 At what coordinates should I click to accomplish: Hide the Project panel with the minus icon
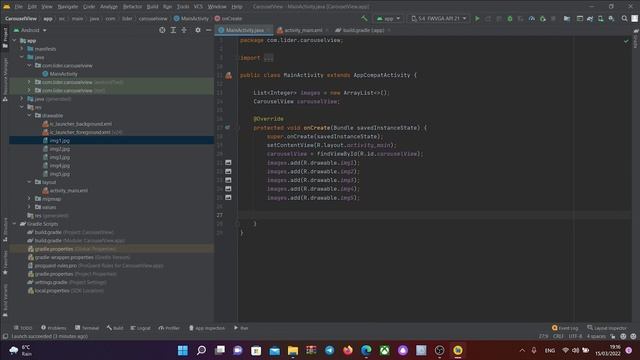tap(209, 30)
